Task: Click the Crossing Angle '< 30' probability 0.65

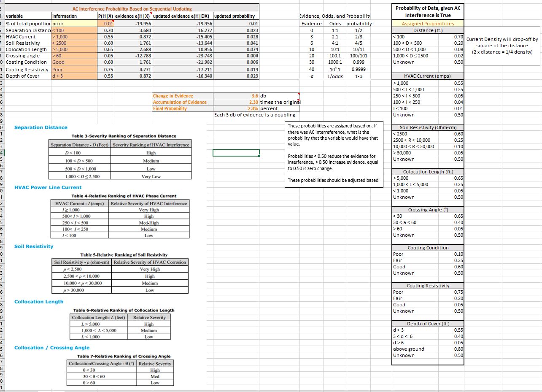Action: click(x=458, y=216)
